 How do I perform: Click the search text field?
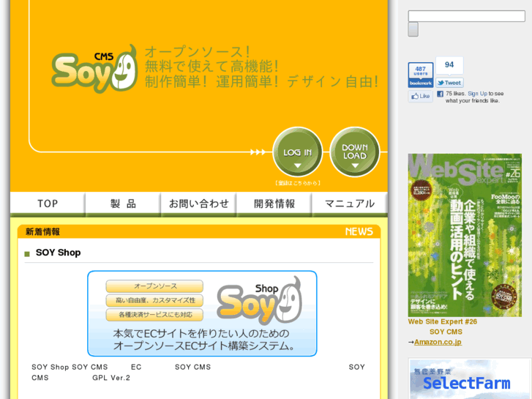(467, 16)
